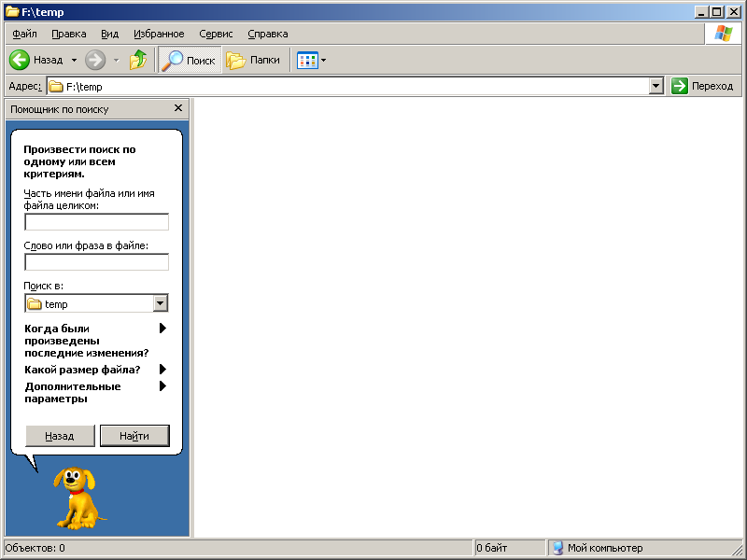The image size is (747, 560).
Task: Click the Windows flag logo
Action: click(723, 34)
